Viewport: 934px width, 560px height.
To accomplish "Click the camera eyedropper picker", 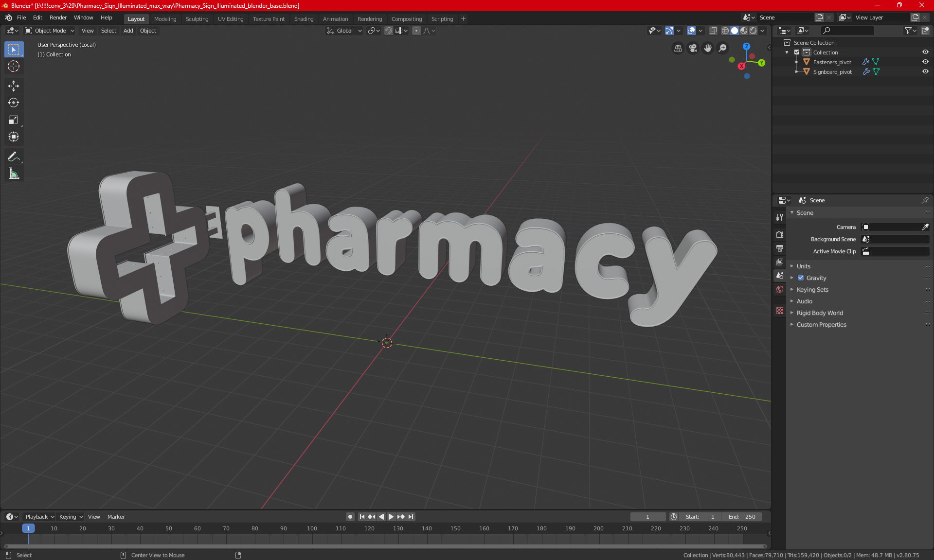I will click(x=925, y=227).
